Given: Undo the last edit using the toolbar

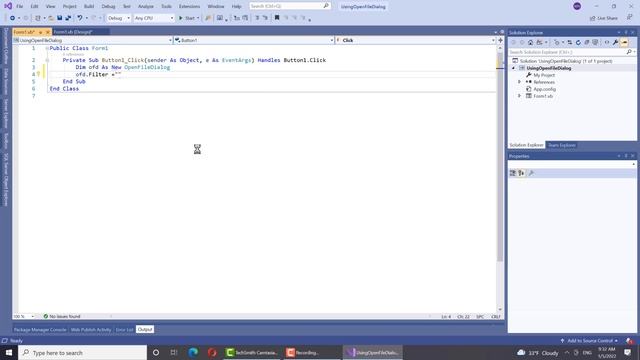Looking at the screenshot, I should [x=80, y=18].
